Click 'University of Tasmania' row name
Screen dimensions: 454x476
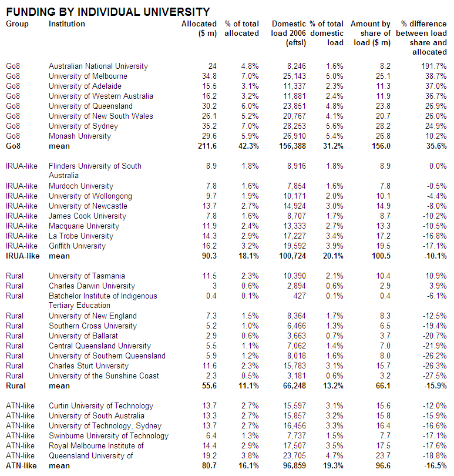[x=87, y=276]
